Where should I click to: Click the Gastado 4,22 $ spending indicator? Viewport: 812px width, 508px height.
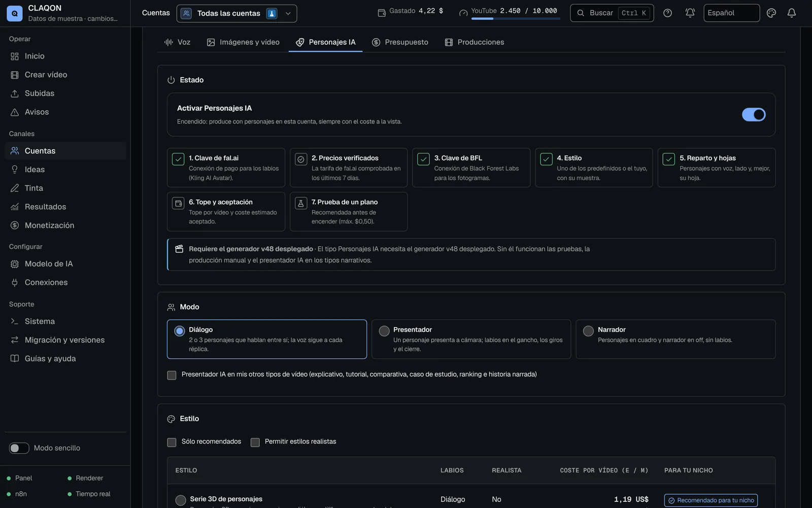click(x=411, y=11)
